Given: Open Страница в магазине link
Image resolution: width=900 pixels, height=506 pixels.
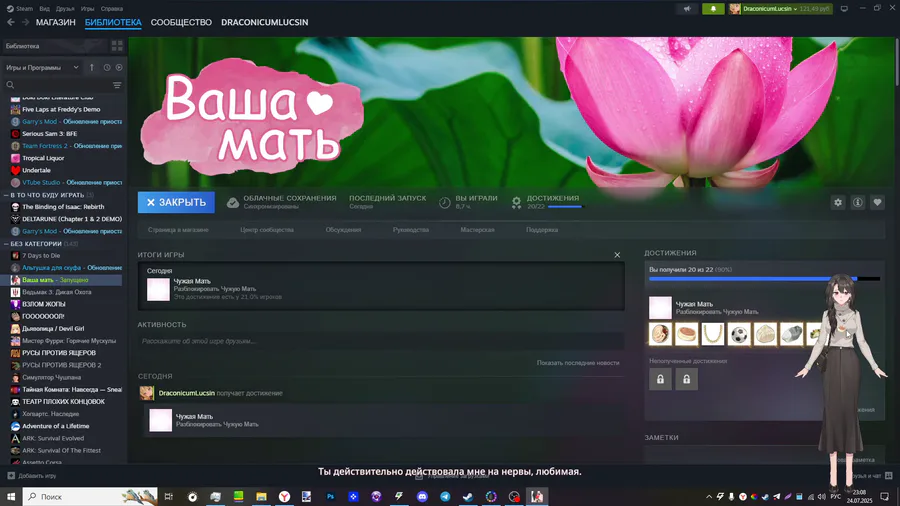Looking at the screenshot, I should pos(178,229).
